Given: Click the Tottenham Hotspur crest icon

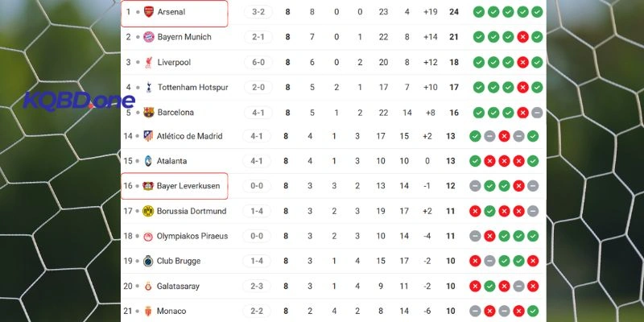Looking at the screenshot, I should [x=148, y=87].
